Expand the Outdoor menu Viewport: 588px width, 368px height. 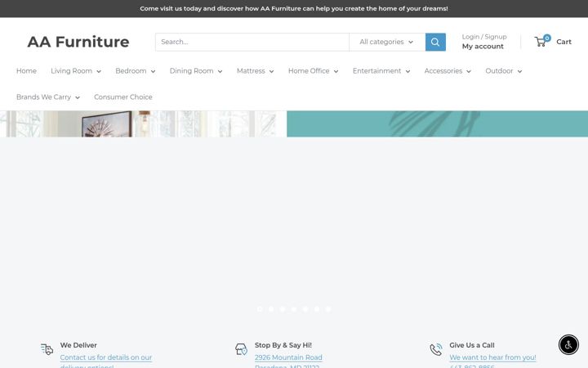pos(504,71)
